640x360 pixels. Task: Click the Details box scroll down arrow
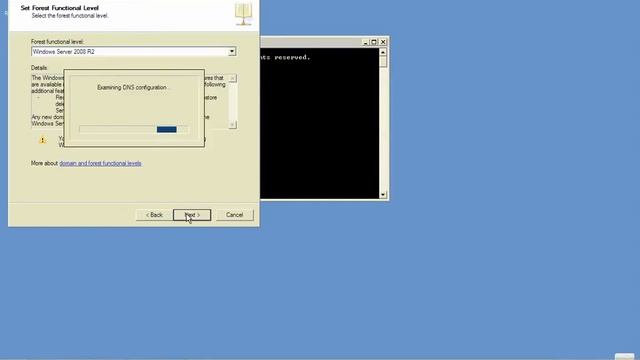(x=232, y=124)
